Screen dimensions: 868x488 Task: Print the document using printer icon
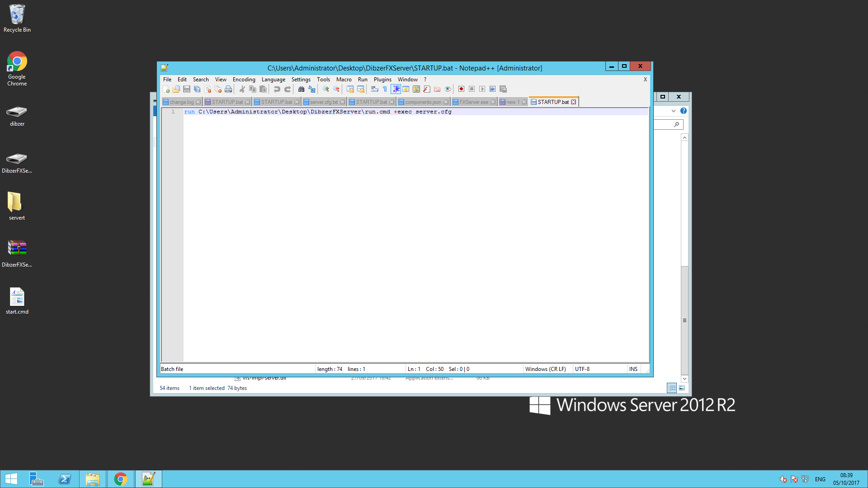click(228, 89)
